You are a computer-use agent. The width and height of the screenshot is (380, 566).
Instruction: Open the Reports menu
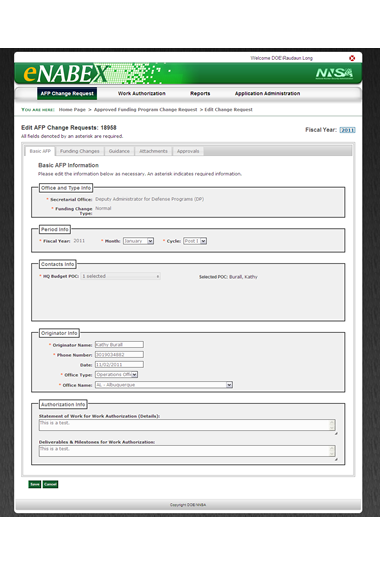pos(200,93)
